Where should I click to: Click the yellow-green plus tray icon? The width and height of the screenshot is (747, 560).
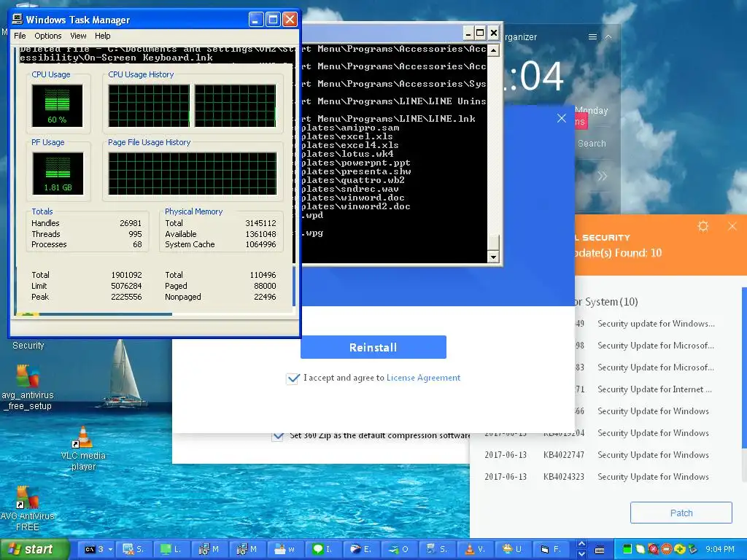point(680,550)
